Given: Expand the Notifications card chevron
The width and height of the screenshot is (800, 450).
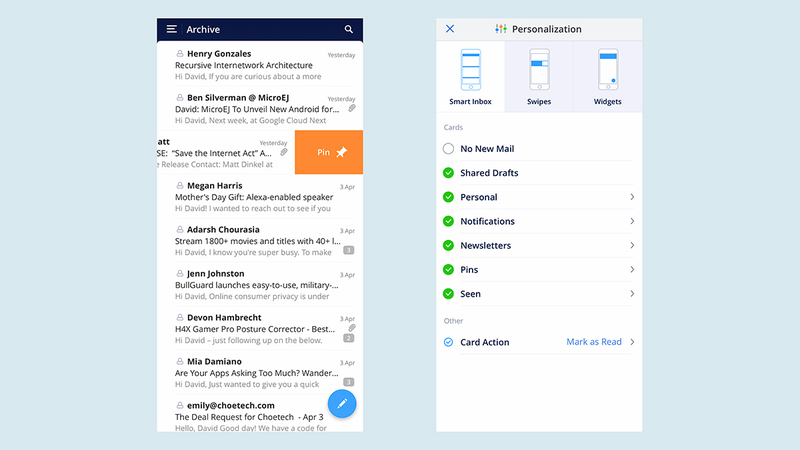Looking at the screenshot, I should coord(632,221).
